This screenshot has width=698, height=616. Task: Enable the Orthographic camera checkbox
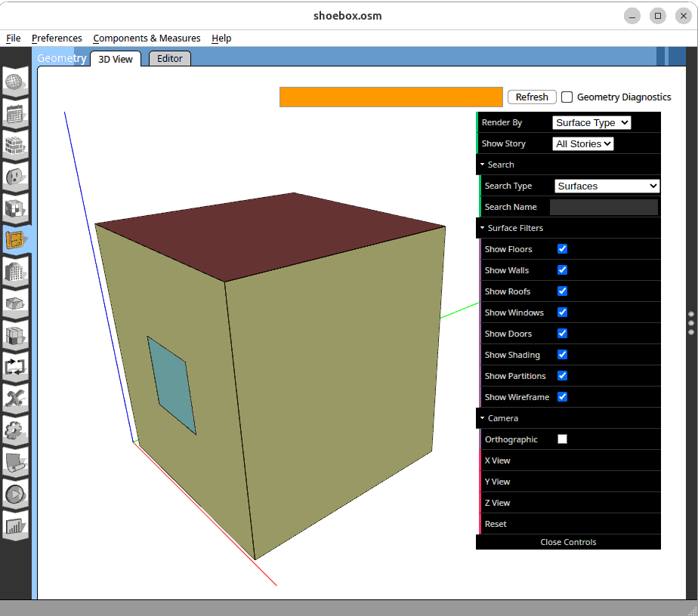click(562, 439)
